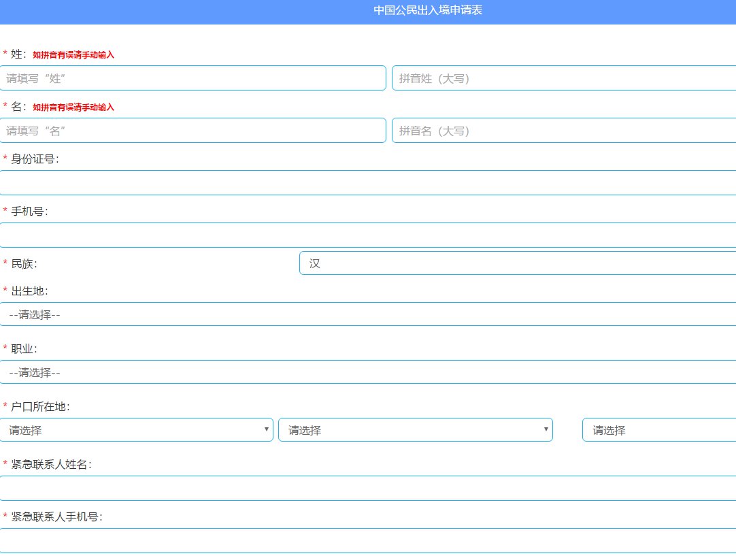
Task: Open the 职业 selection dropdown
Action: (367, 372)
